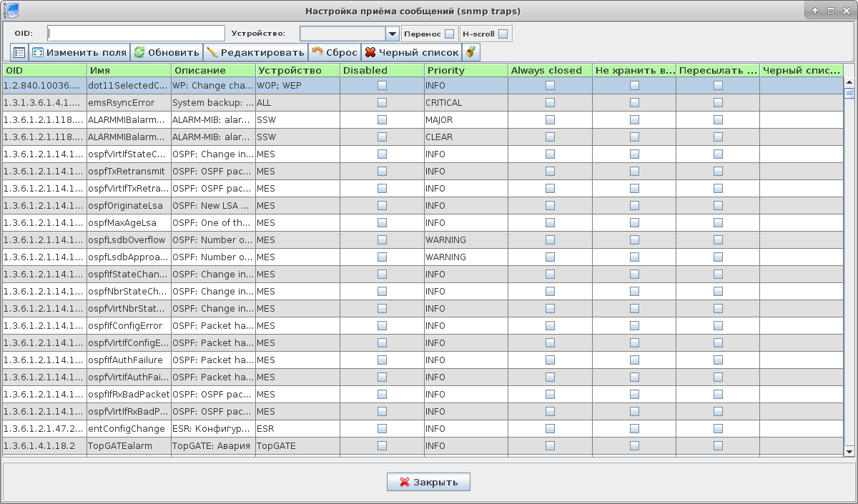Click the list view icon in toolbar
The height and width of the screenshot is (504, 858).
pyautogui.click(x=19, y=52)
